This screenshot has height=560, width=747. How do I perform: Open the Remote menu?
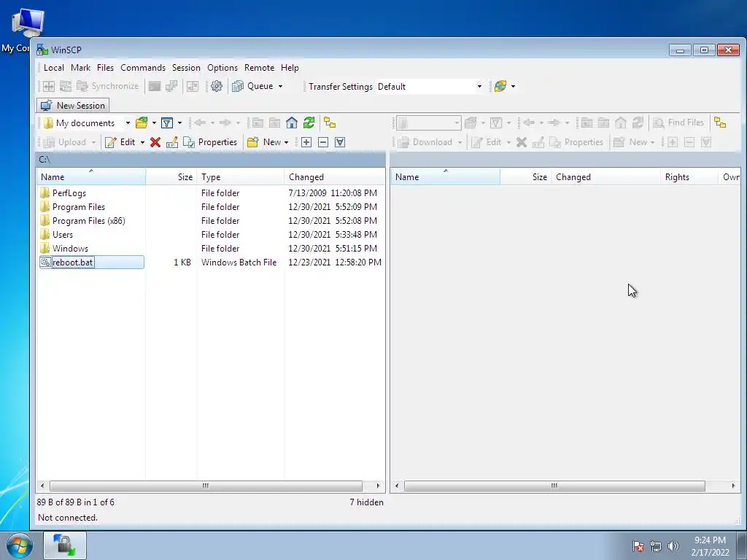pyautogui.click(x=259, y=68)
